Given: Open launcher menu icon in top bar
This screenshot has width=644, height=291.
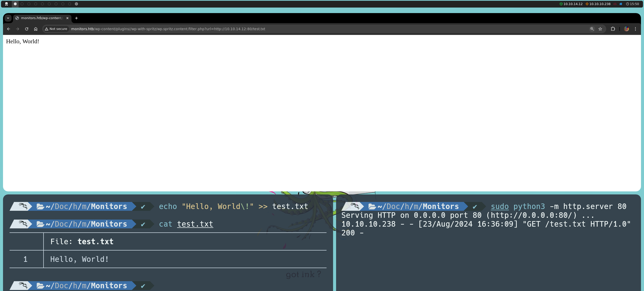Looking at the screenshot, I should pyautogui.click(x=7, y=4).
